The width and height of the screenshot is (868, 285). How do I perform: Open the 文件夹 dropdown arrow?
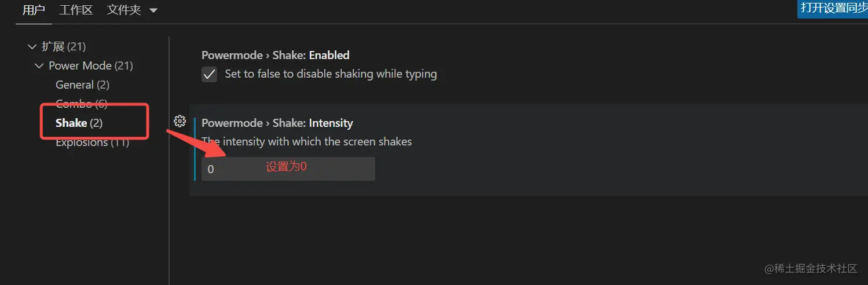click(153, 10)
